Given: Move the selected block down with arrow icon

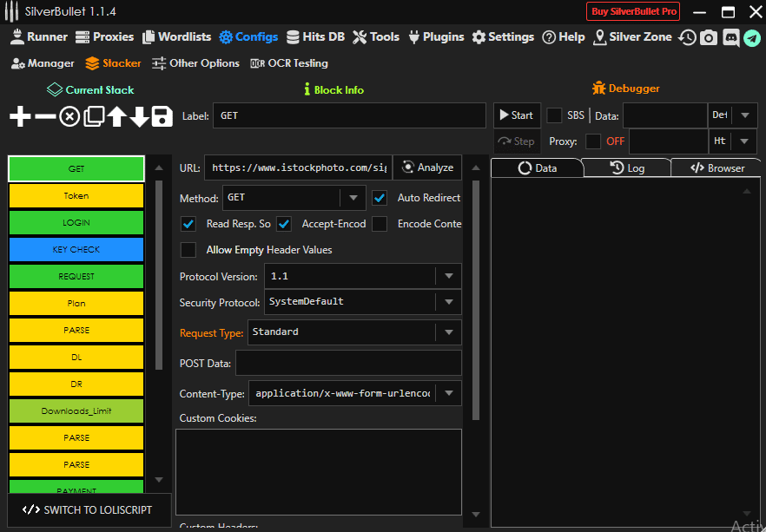Looking at the screenshot, I should [139, 116].
